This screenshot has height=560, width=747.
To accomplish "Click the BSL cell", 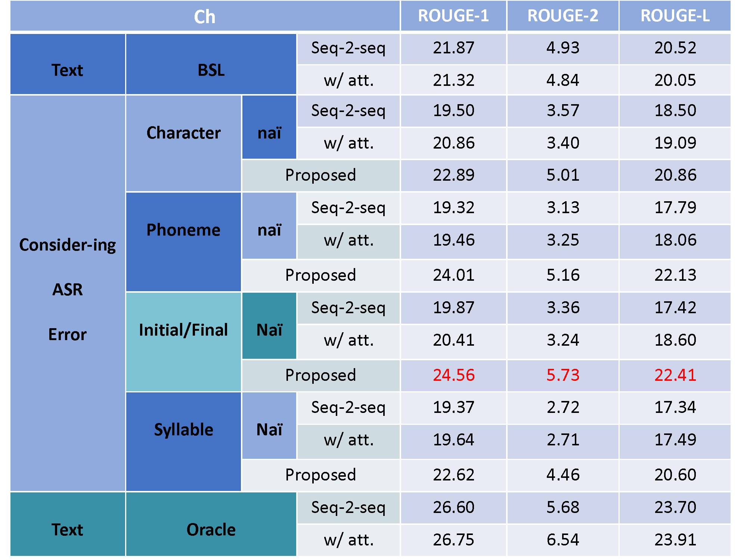I will 211,64.
